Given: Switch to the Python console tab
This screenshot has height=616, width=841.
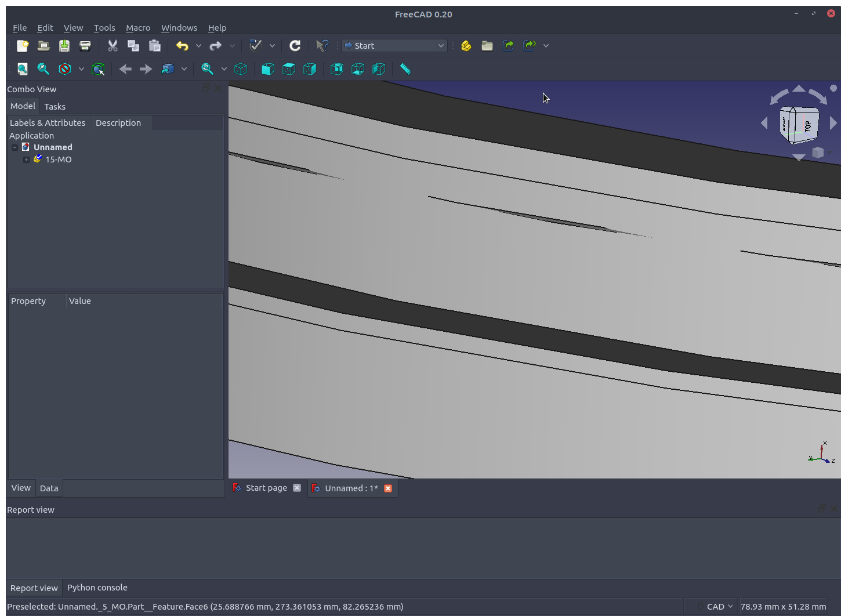Looking at the screenshot, I should click(97, 588).
